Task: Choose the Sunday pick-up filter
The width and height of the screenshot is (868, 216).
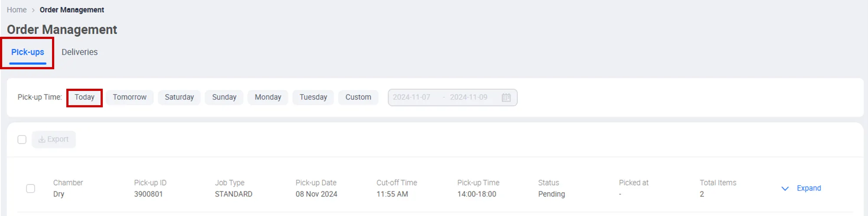Action: pos(224,97)
